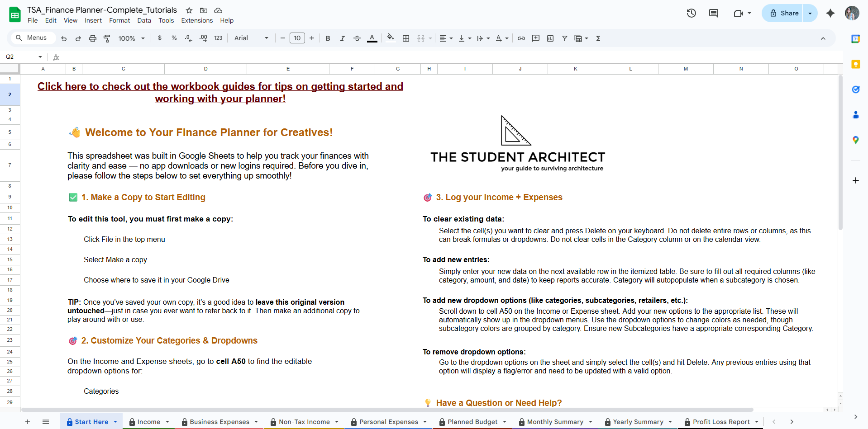This screenshot has height=429, width=868.
Task: Show next sheet tabs with right arrow
Action: tap(792, 422)
